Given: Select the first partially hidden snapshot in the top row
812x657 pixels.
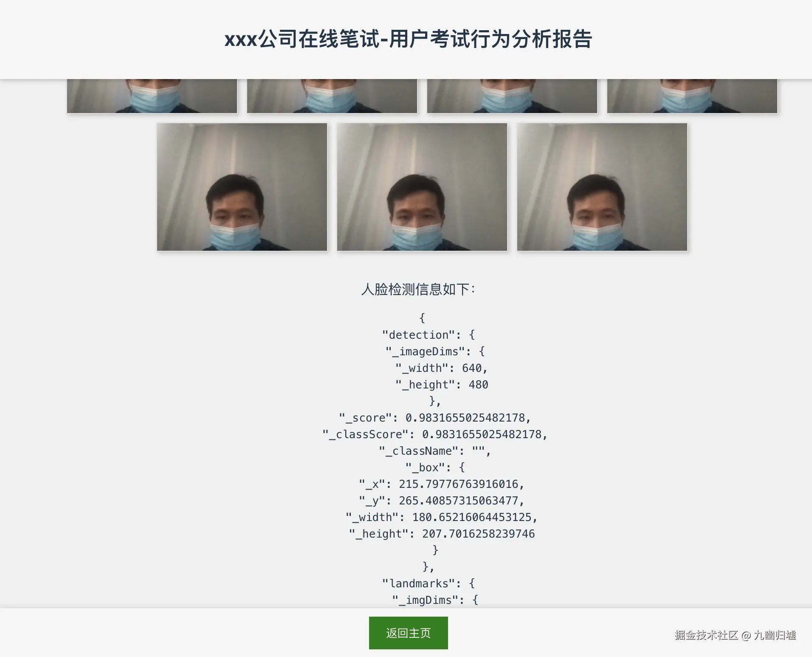Looking at the screenshot, I should (152, 96).
